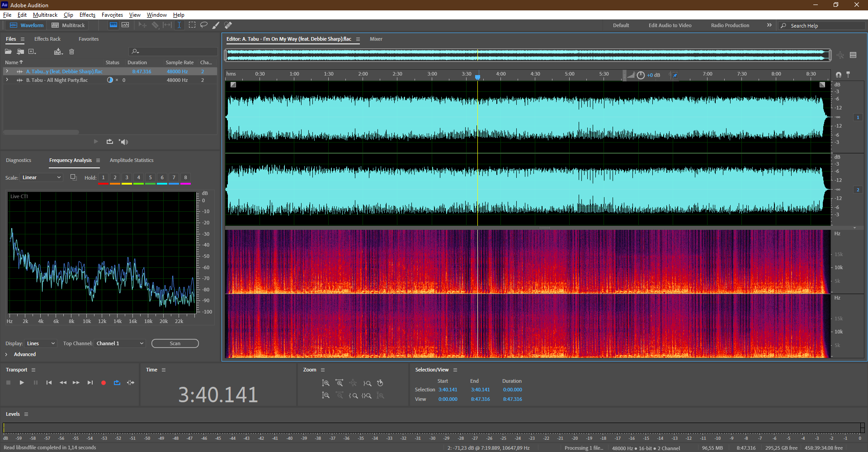868x452 pixels.
Task: Open the Effects menu
Action: [87, 15]
